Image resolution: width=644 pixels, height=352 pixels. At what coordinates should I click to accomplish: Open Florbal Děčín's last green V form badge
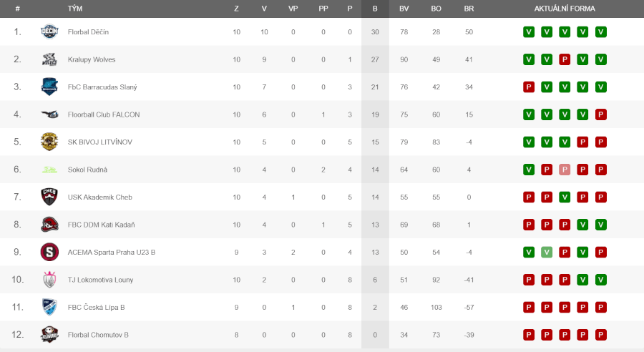tap(601, 32)
